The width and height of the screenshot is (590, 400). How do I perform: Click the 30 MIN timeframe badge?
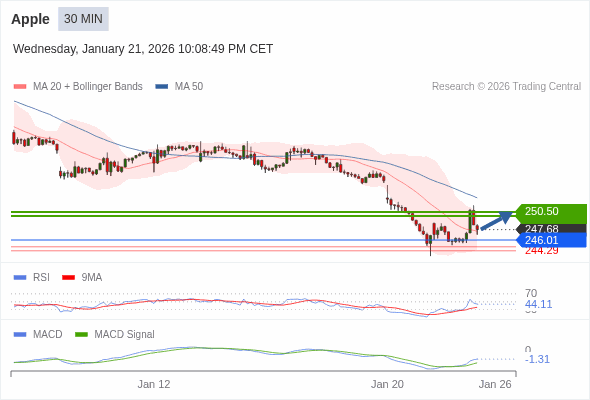[83, 19]
